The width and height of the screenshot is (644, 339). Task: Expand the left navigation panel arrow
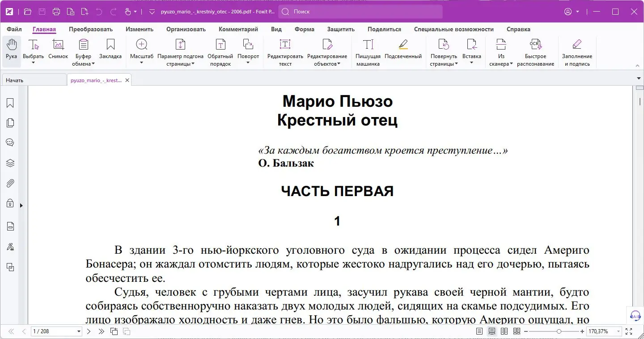21,205
